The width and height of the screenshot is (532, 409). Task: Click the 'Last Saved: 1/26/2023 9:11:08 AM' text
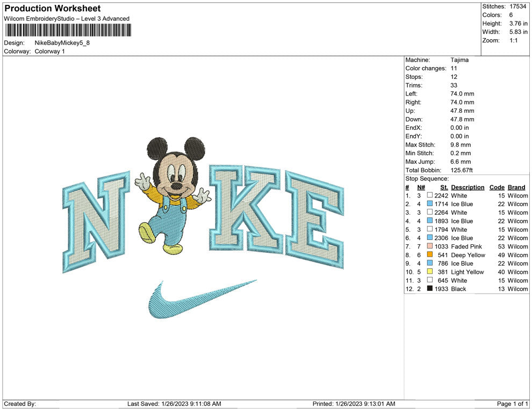tap(174, 404)
